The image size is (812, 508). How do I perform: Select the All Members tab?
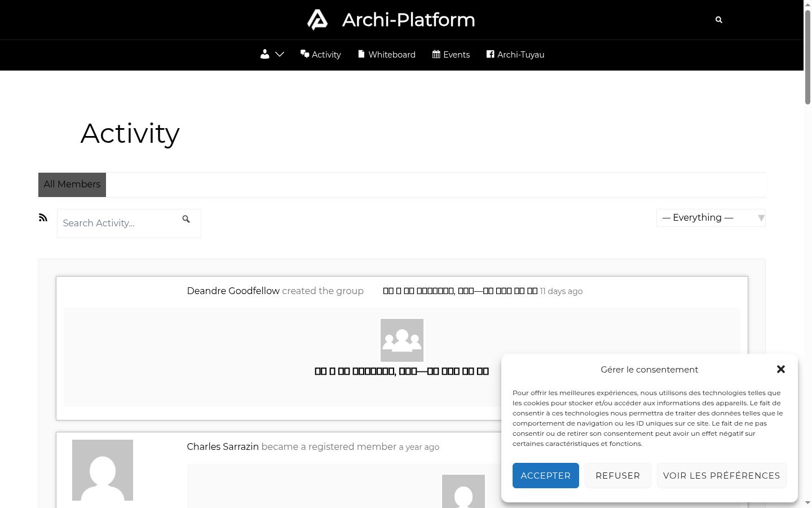pos(72,185)
